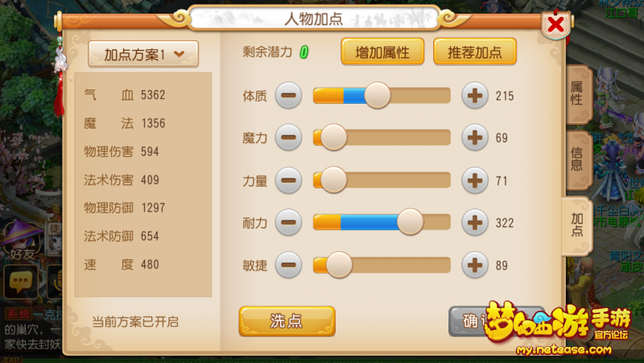The image size is (644, 363).
Task: Increase 体质 with its plus button
Action: pos(475,95)
